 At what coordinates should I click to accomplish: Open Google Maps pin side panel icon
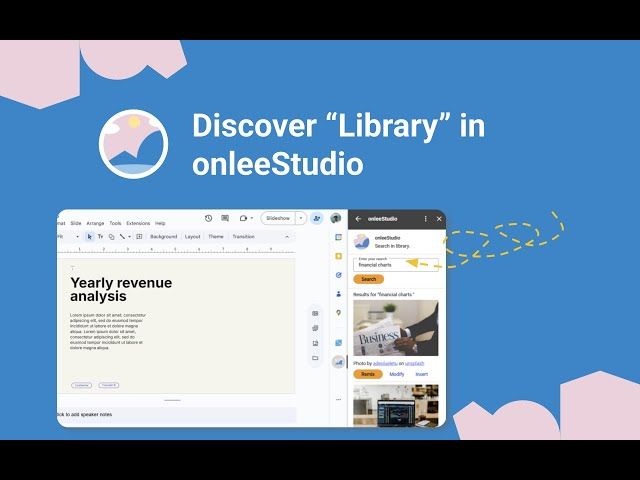coord(338,313)
